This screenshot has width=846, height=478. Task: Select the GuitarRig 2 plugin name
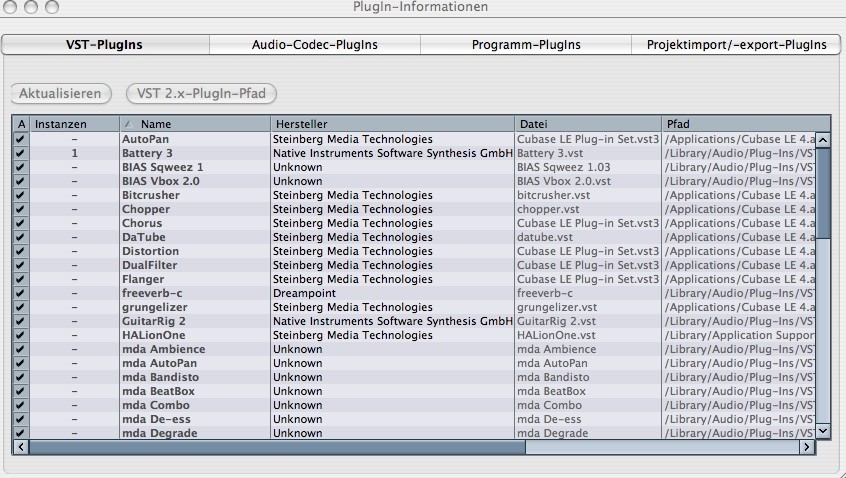(x=154, y=322)
